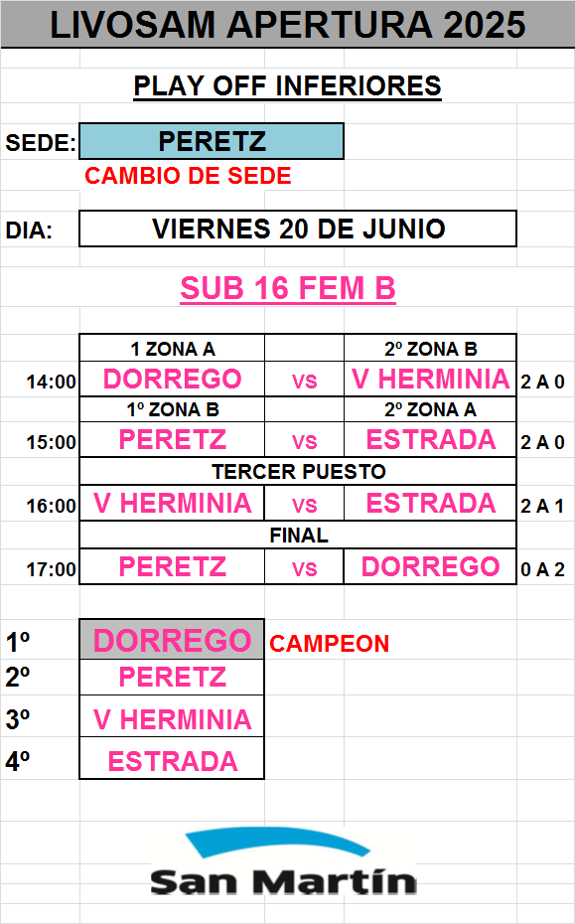This screenshot has height=924, width=575.
Task: Click the TERCER PUESTO header row
Action: click(298, 471)
